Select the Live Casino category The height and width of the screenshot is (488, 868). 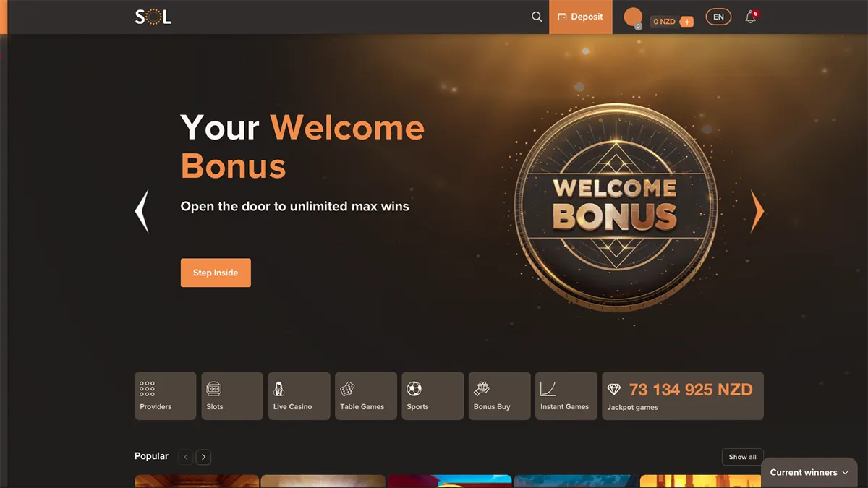(x=299, y=395)
